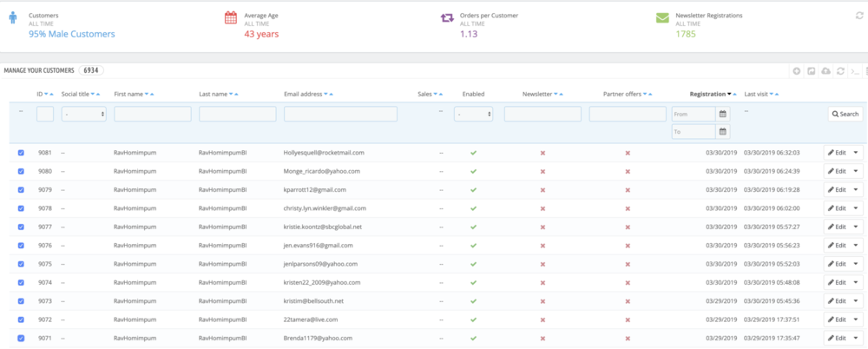The width and height of the screenshot is (868, 349).
Task: Click the Last name filter field
Action: (238, 114)
